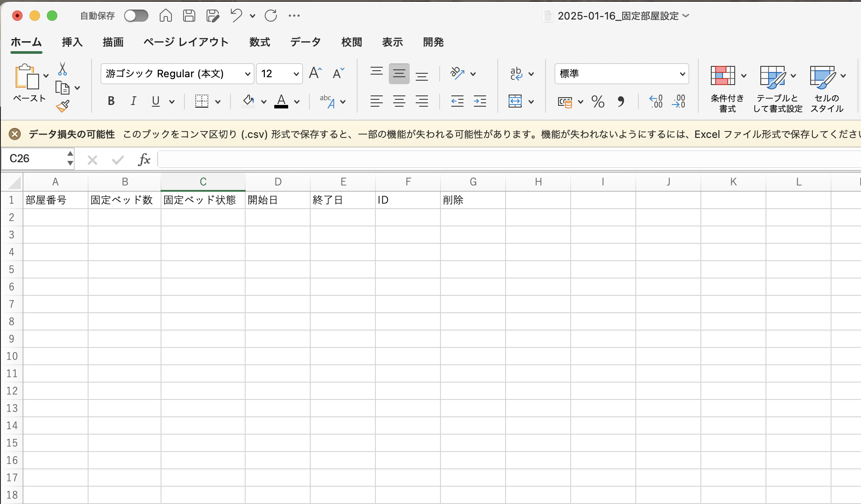The height and width of the screenshot is (504, 861).
Task: Toggle bold formatting button
Action: pos(111,101)
